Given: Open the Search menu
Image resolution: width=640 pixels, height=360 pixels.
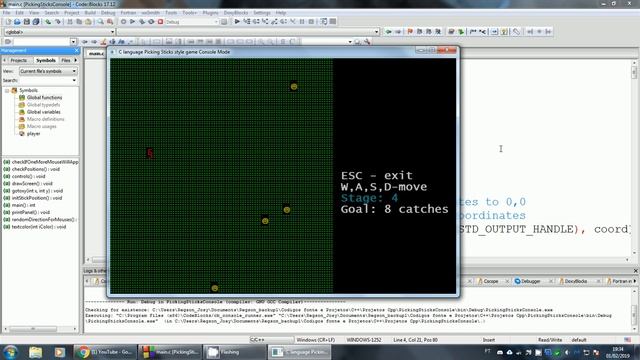Looking at the screenshot, I should click(51, 13).
